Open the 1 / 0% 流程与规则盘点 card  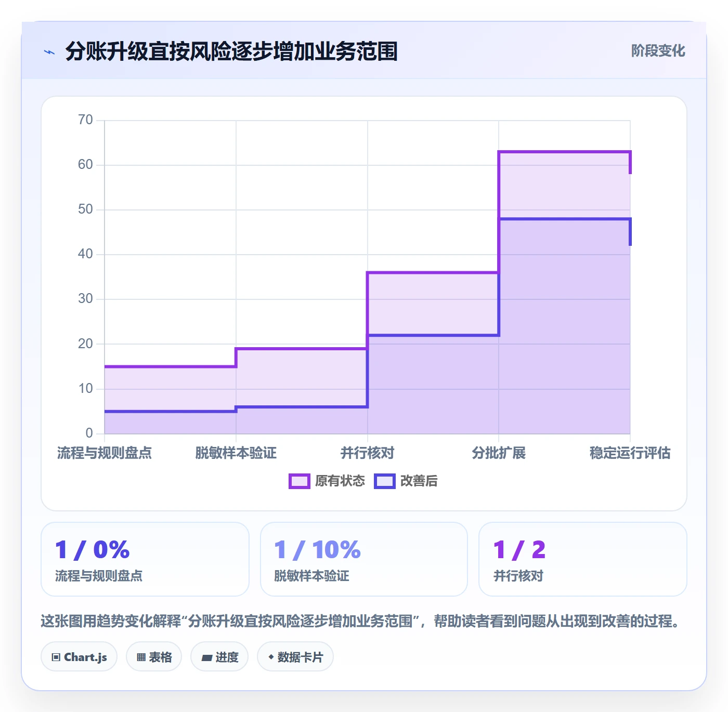point(145,559)
